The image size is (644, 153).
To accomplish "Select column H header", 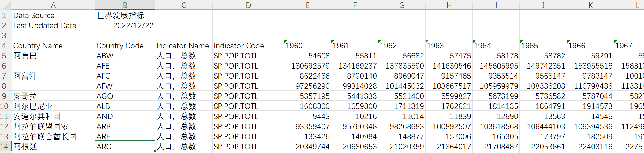I will pyautogui.click(x=449, y=5).
